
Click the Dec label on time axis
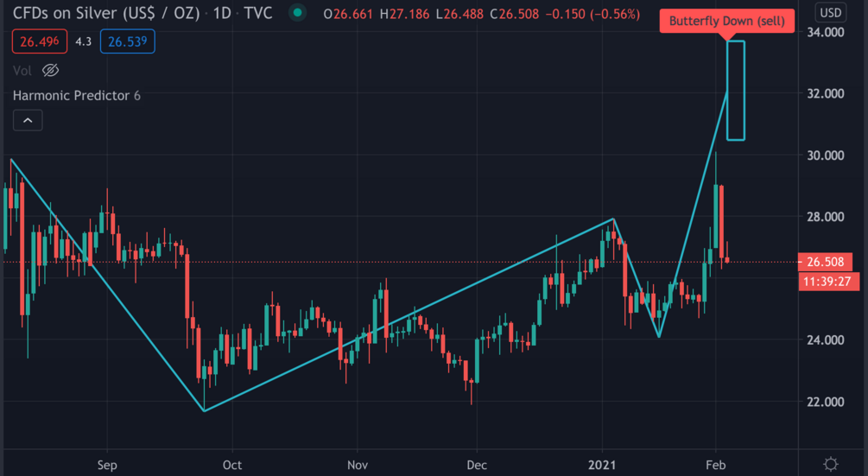tap(477, 465)
